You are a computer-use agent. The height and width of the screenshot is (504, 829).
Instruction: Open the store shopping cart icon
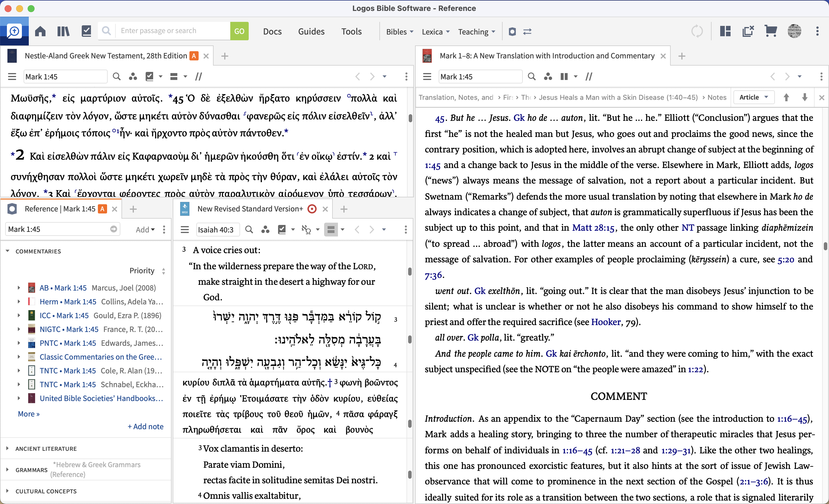tap(771, 31)
